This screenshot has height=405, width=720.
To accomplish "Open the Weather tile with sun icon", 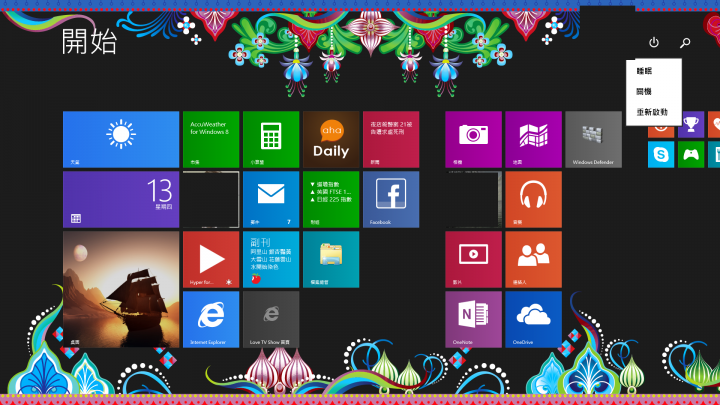I will pyautogui.click(x=121, y=140).
